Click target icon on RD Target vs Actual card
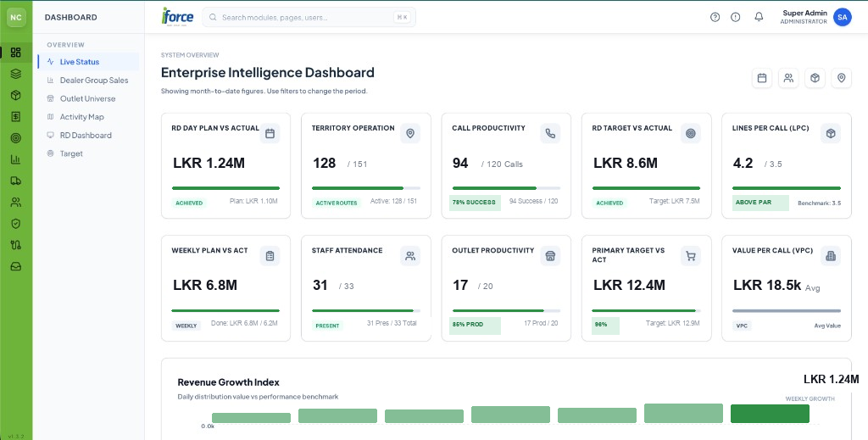 tap(690, 133)
